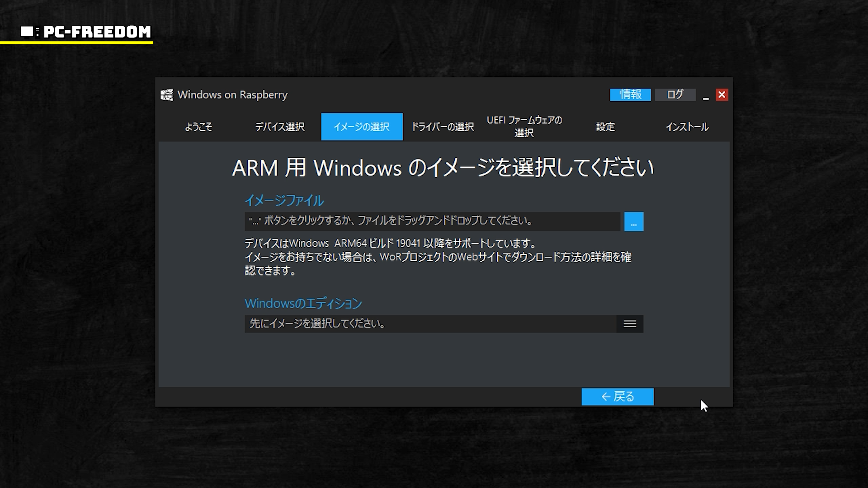Go to the ドライバーの選択 tab
This screenshot has width=868, height=488.
point(443,127)
